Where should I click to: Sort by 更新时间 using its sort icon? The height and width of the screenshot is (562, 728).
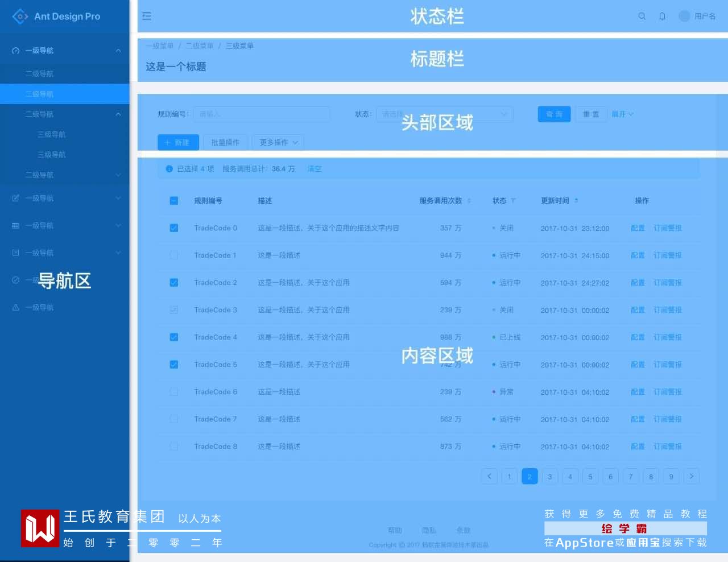[x=576, y=201]
